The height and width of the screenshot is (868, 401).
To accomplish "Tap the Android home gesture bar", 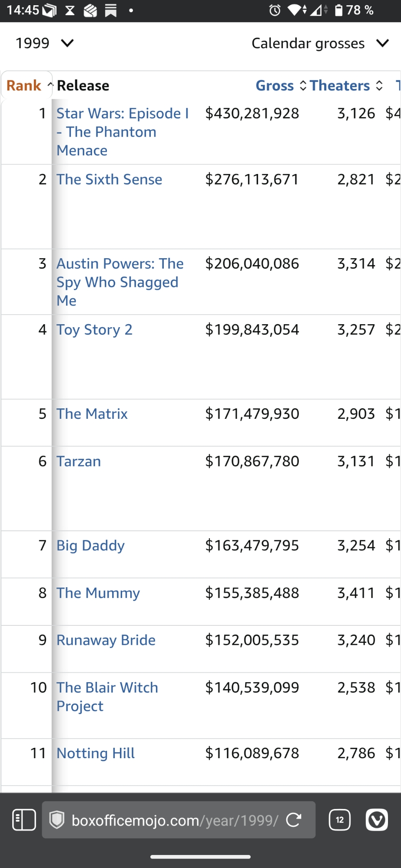I will pyautogui.click(x=200, y=857).
